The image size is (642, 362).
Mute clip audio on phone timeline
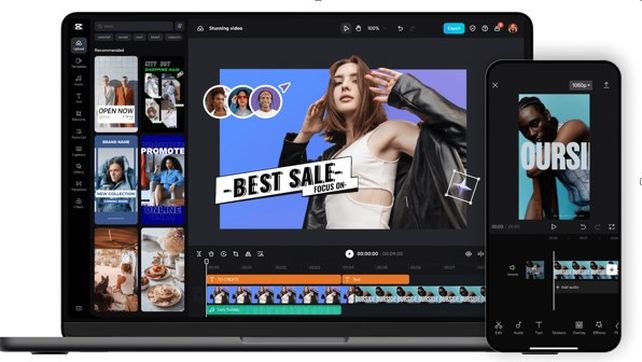coord(513,269)
